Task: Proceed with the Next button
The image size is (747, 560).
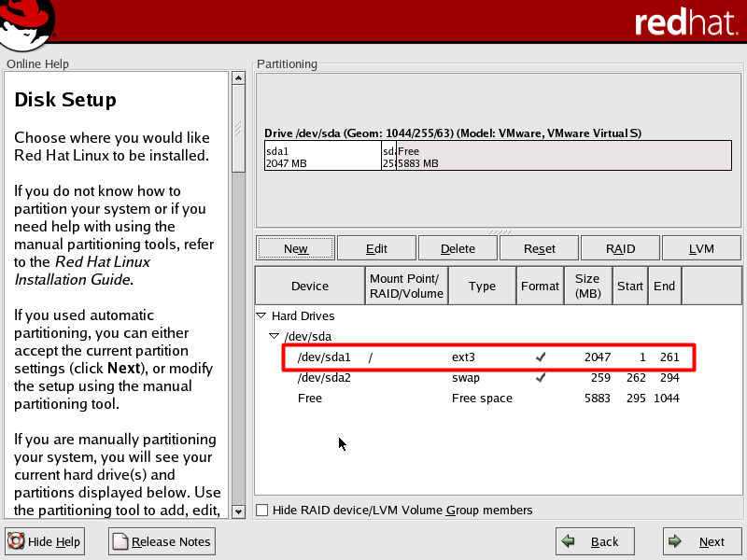Action: point(702,541)
